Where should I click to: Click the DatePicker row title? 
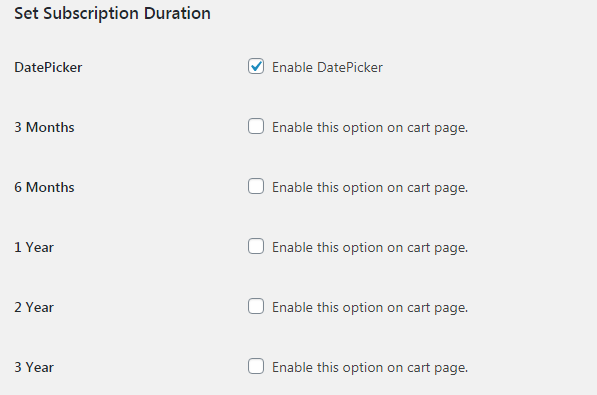pos(48,67)
